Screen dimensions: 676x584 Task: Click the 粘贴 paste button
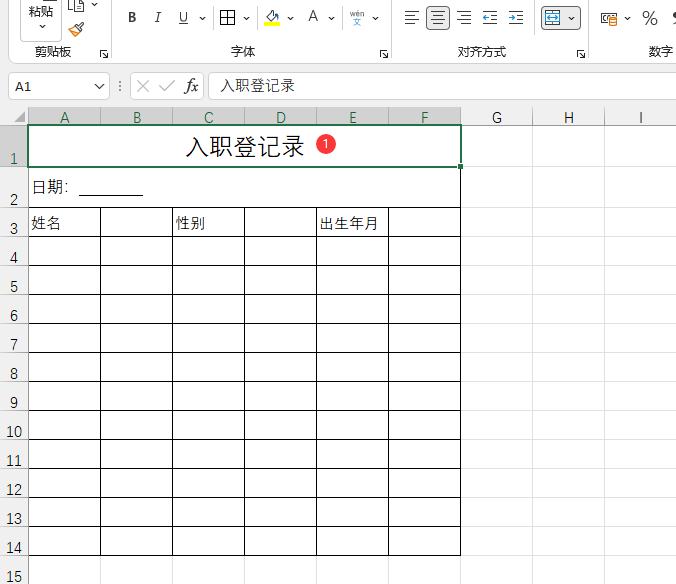[41, 16]
